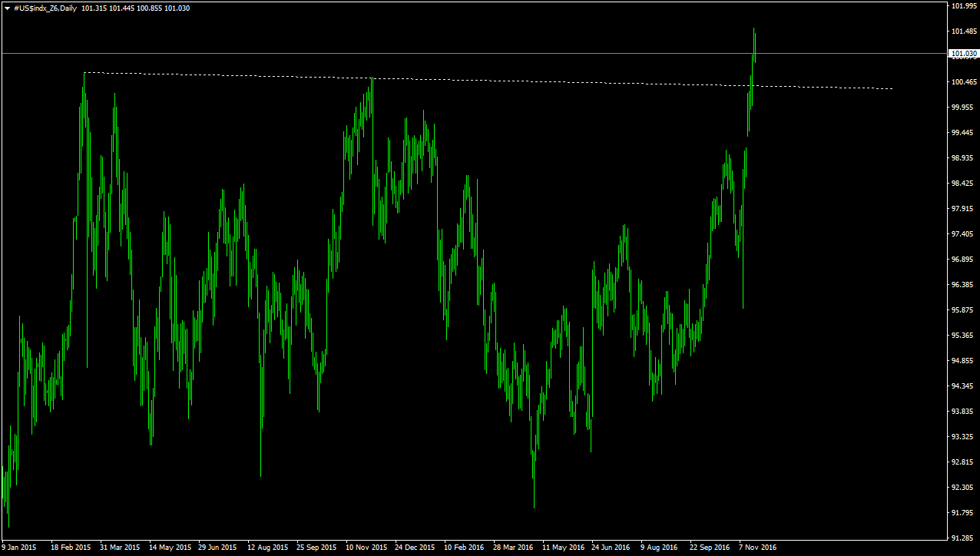Click the 95.365 price axis label
Screen dimensions: 980x556
[964, 336]
